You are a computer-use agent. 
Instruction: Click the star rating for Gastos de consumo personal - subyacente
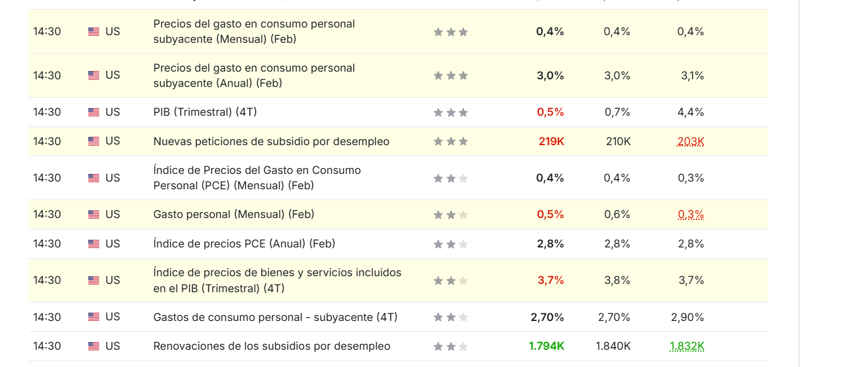tap(451, 317)
